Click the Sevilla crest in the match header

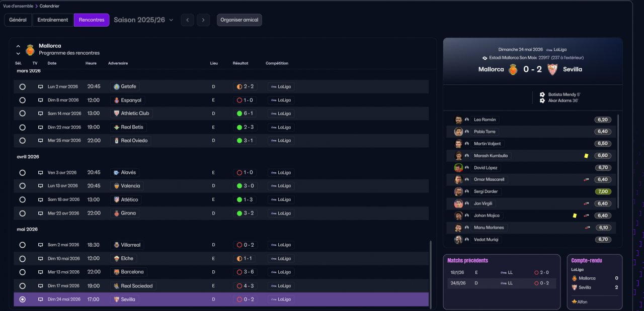[552, 69]
